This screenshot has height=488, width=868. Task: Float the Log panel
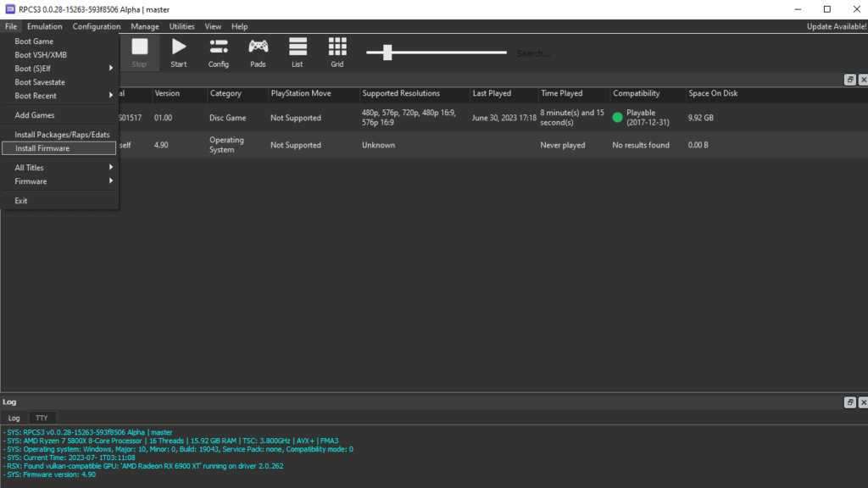849,402
